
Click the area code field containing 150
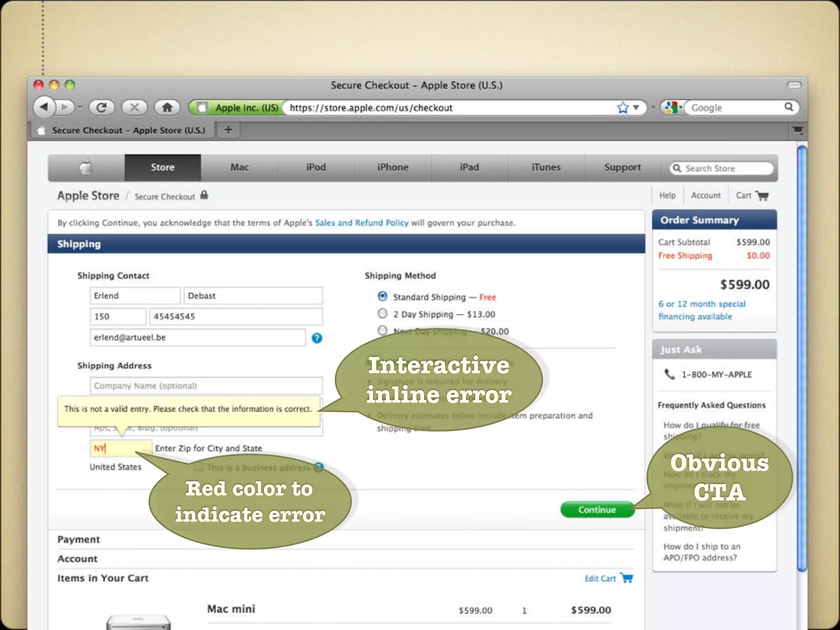[118, 316]
